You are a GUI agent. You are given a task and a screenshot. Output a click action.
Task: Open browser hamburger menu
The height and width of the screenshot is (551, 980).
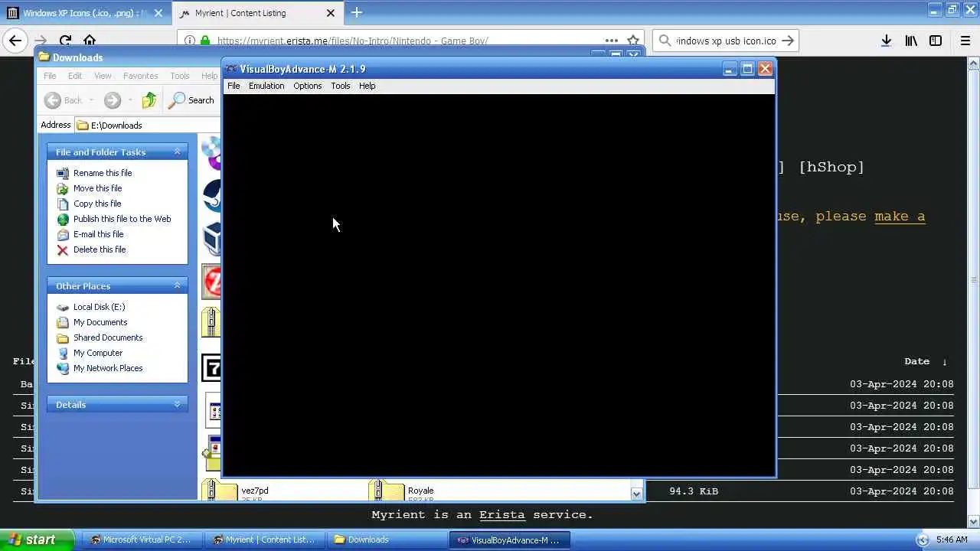point(965,41)
